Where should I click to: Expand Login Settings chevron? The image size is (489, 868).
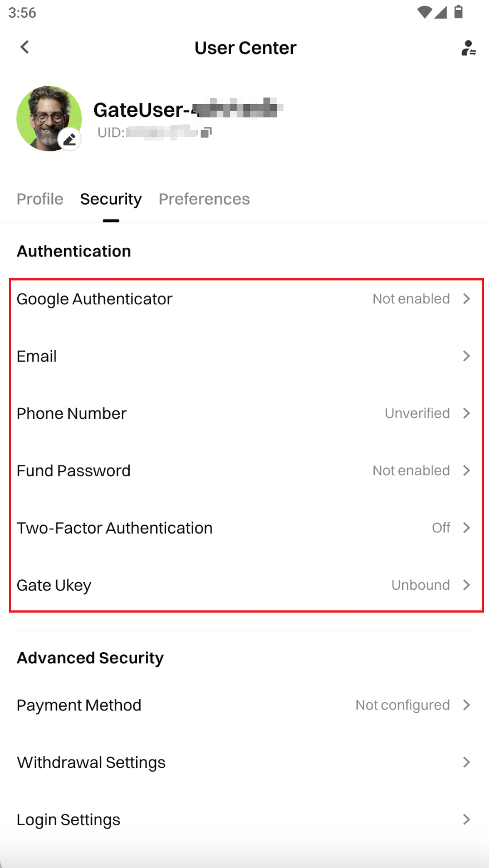click(467, 820)
